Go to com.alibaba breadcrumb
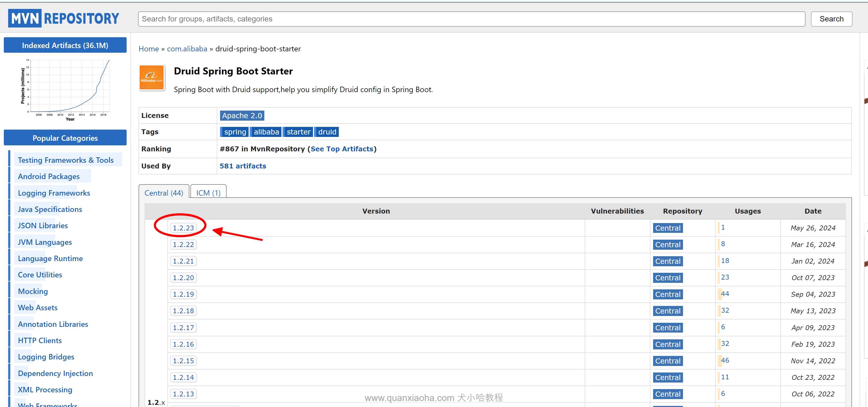Screen dimensions: 868x407 point(187,49)
